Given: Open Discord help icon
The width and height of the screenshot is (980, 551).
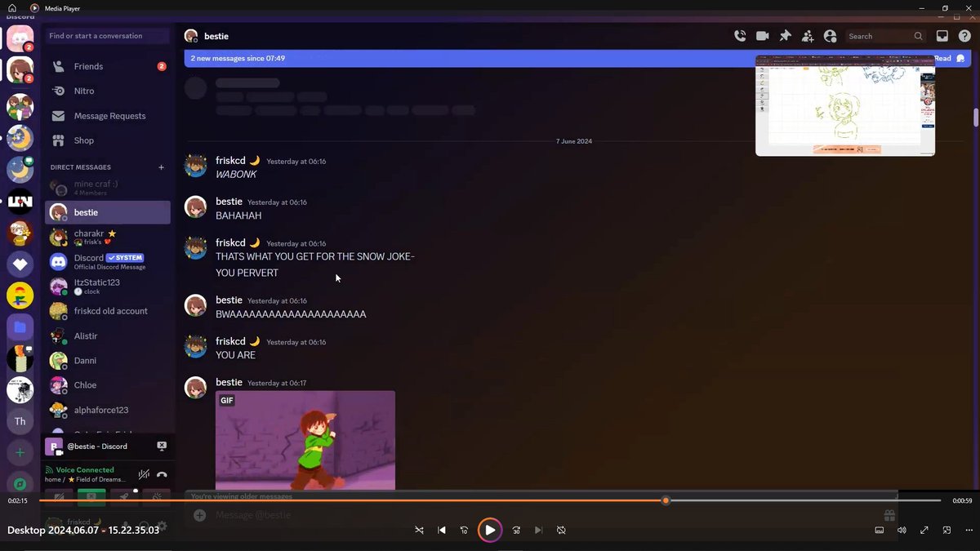Looking at the screenshot, I should point(964,36).
